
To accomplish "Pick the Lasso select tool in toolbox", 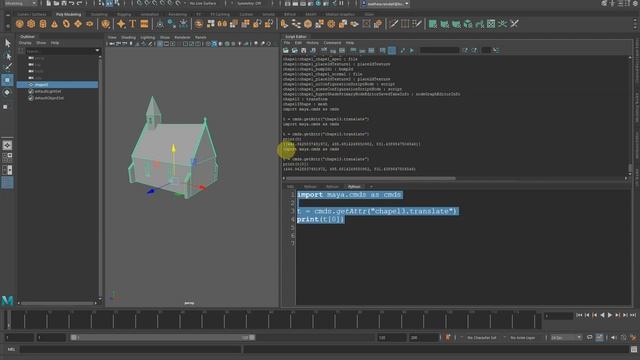I will [x=7, y=56].
